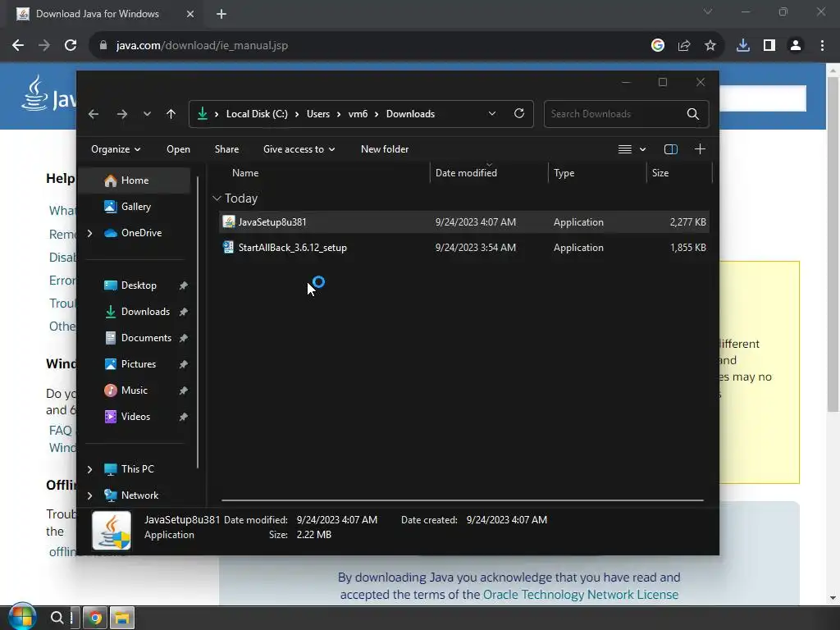The height and width of the screenshot is (630, 840).
Task: Open the Windows Start button
Action: tap(22, 617)
